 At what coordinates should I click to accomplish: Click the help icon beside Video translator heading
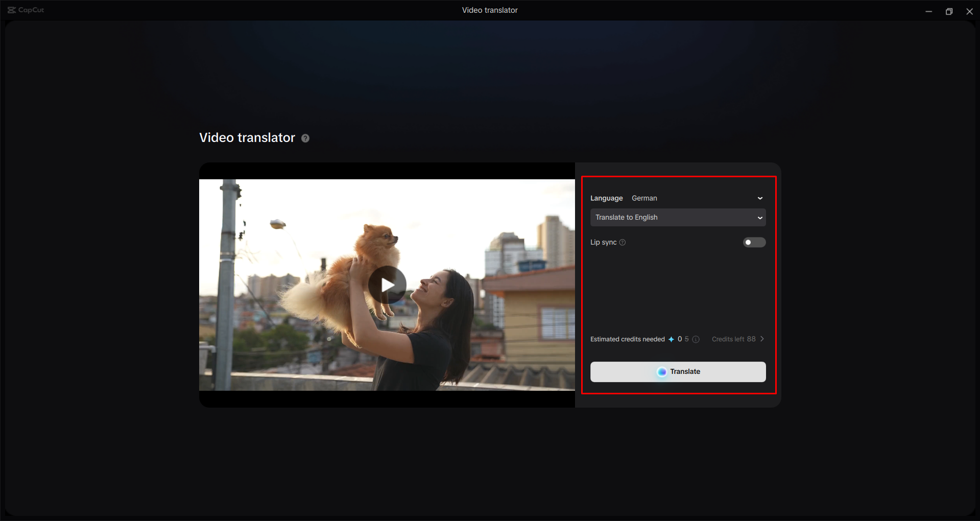point(305,138)
